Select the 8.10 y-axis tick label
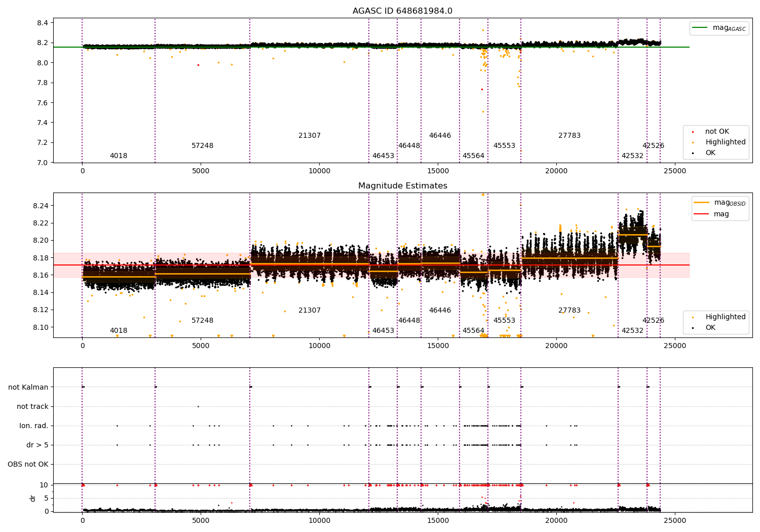Image resolution: width=760 pixels, height=532 pixels. [x=41, y=327]
